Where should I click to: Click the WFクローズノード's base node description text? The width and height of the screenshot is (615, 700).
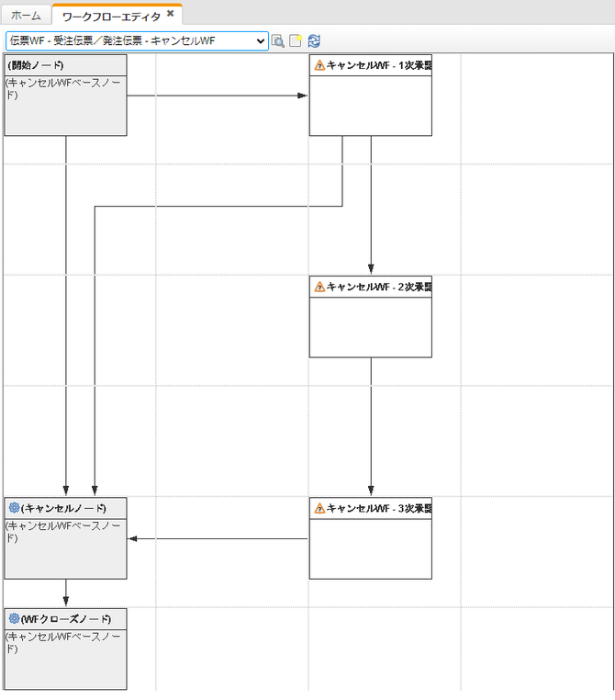click(63, 642)
